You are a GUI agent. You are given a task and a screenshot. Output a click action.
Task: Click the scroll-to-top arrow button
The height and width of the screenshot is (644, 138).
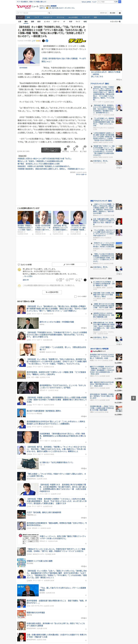coord(133,398)
